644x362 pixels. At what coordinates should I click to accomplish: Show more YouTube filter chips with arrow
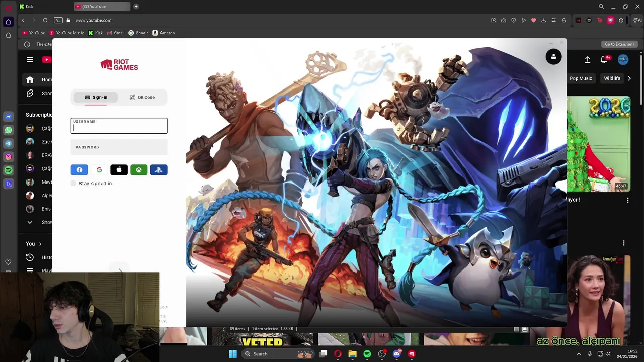(x=629, y=78)
